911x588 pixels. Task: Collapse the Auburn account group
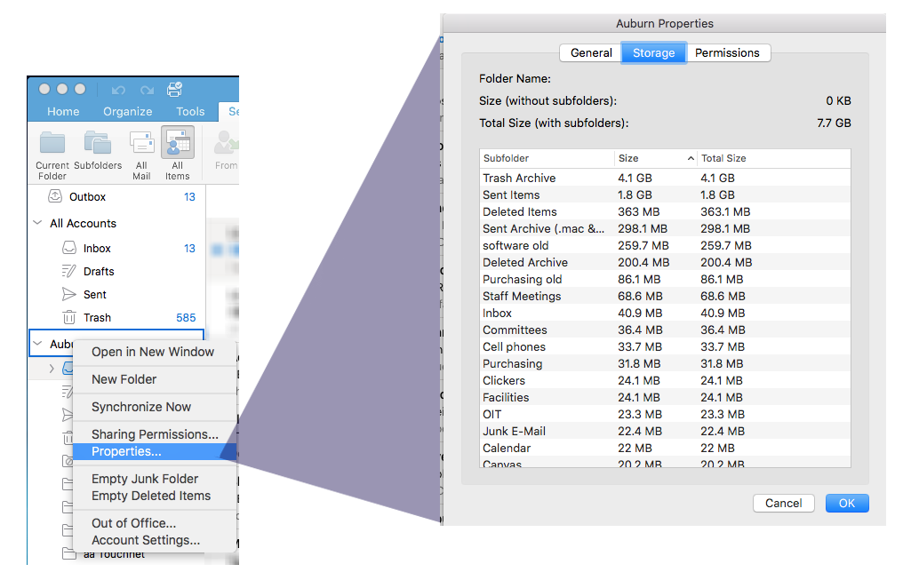37,344
